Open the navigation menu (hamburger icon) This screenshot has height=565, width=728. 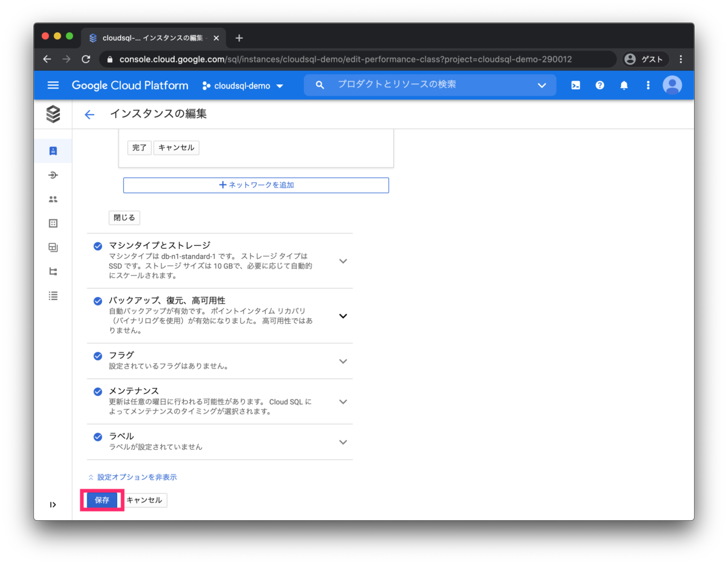tap(53, 85)
